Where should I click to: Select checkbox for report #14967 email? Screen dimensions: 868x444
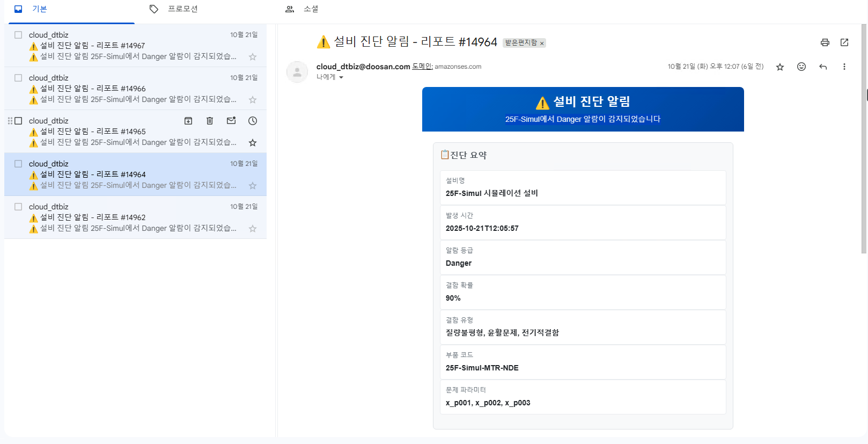point(18,35)
